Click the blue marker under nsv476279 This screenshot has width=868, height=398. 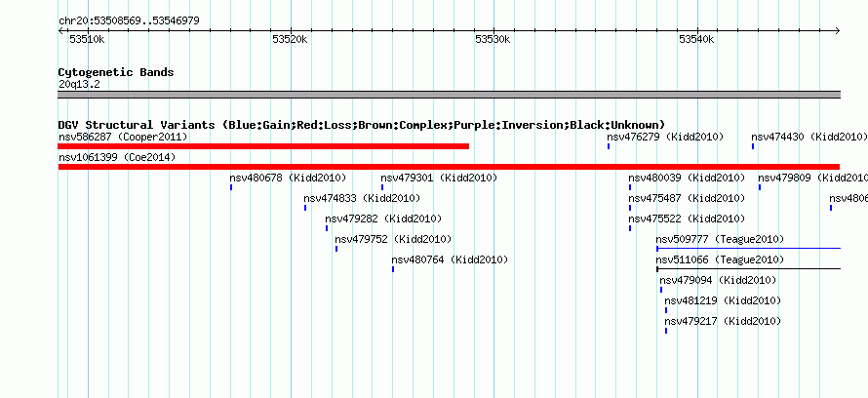click(609, 146)
